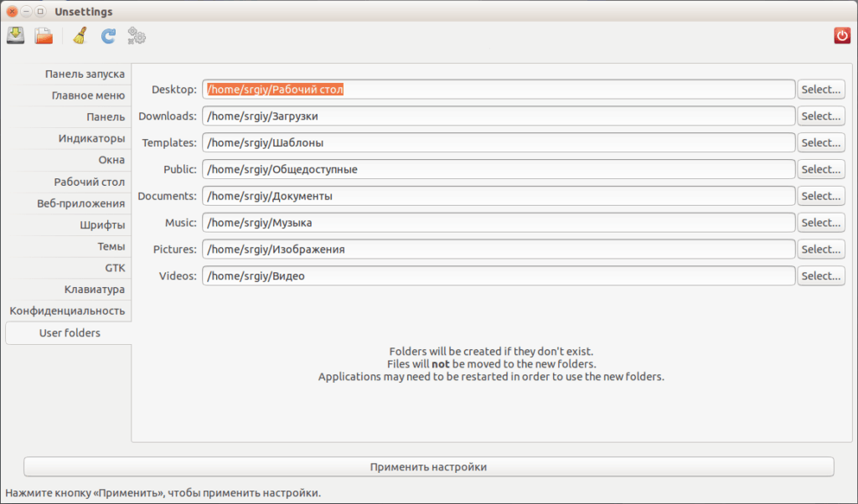Click Select button for Templates folder

click(x=821, y=142)
